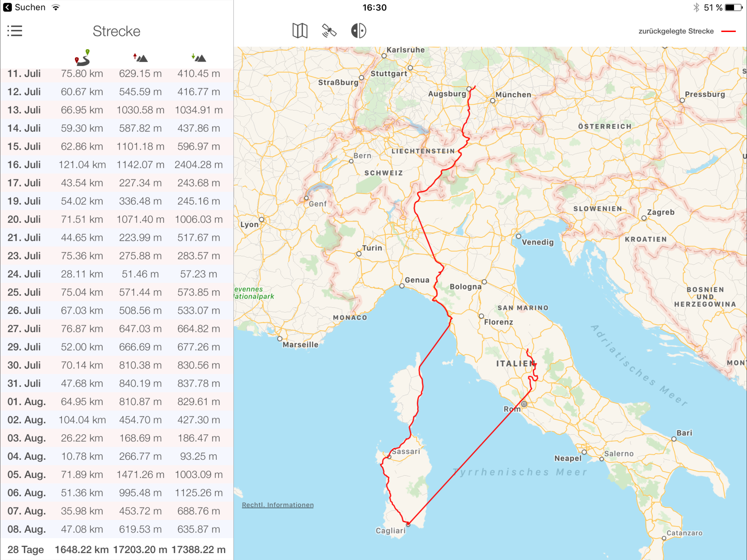Image resolution: width=747 pixels, height=560 pixels.
Task: Select the 02. Aug. row
Action: [116, 420]
